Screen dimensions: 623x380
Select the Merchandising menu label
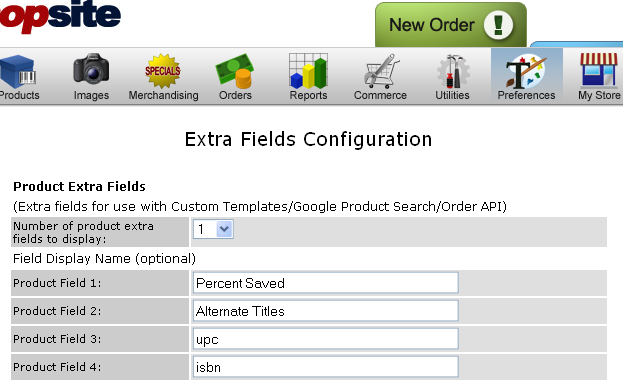[x=163, y=95]
